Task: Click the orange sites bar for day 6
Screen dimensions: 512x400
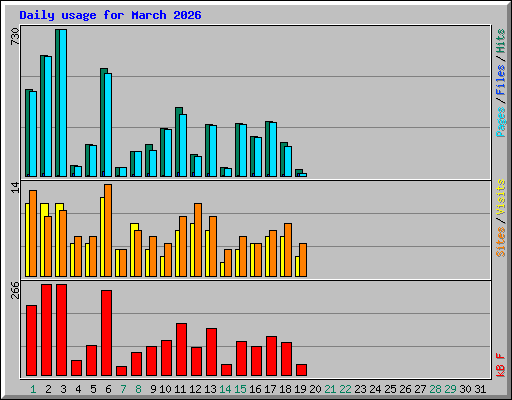Action: 108,230
